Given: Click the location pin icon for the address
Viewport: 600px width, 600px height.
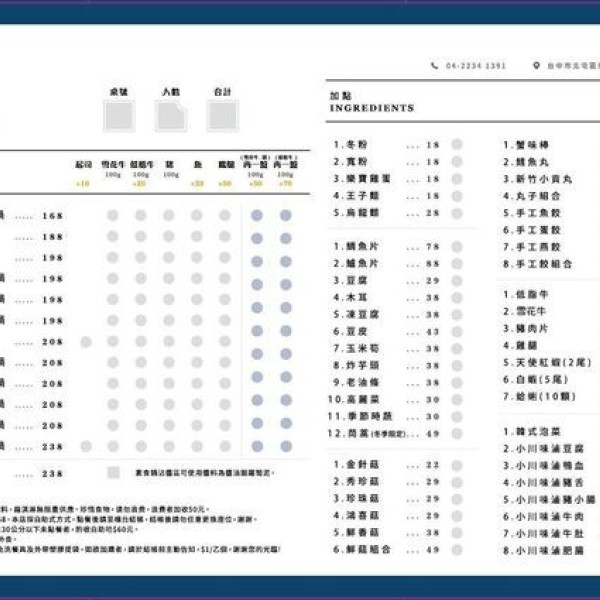Looking at the screenshot, I should point(536,66).
